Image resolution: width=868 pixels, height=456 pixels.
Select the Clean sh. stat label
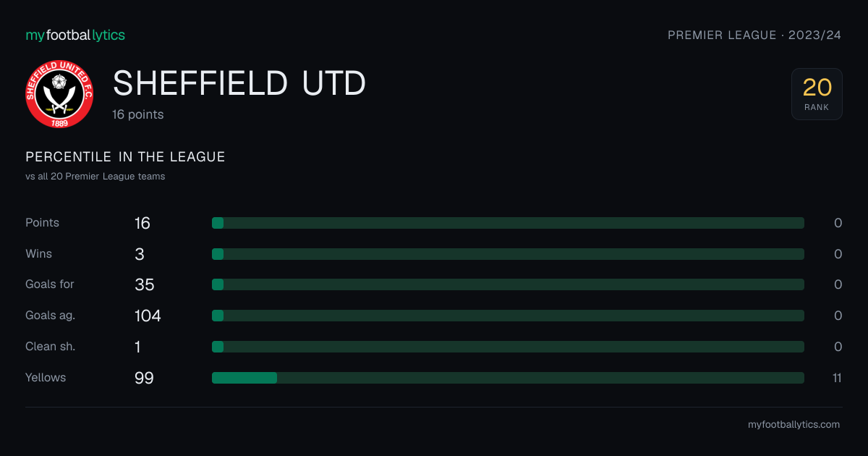pos(50,347)
